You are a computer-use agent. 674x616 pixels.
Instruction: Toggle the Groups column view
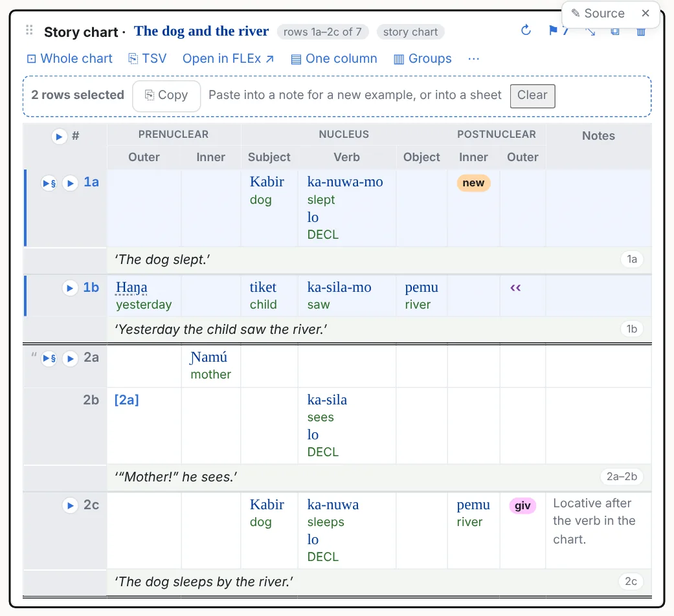pos(423,58)
